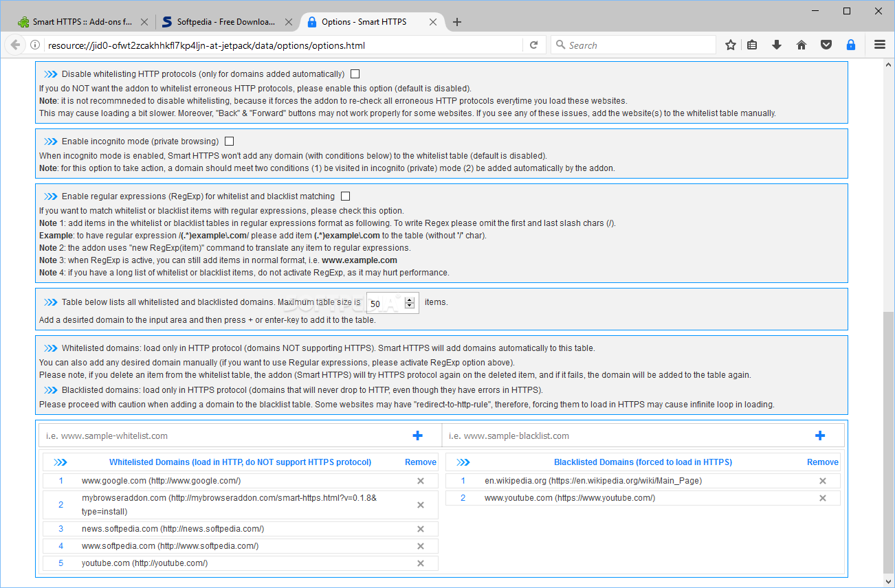Close the Smart HTTPS Add-ons tab
895x588 pixels.
point(144,22)
